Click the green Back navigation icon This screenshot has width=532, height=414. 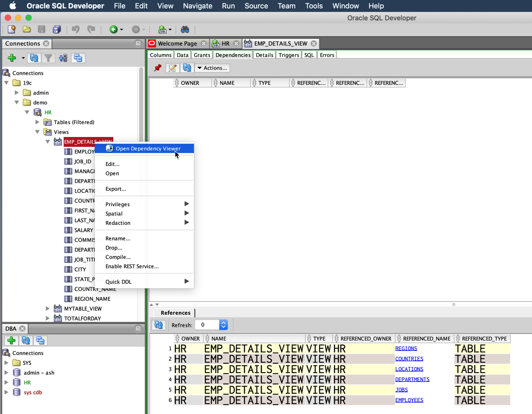[113, 29]
